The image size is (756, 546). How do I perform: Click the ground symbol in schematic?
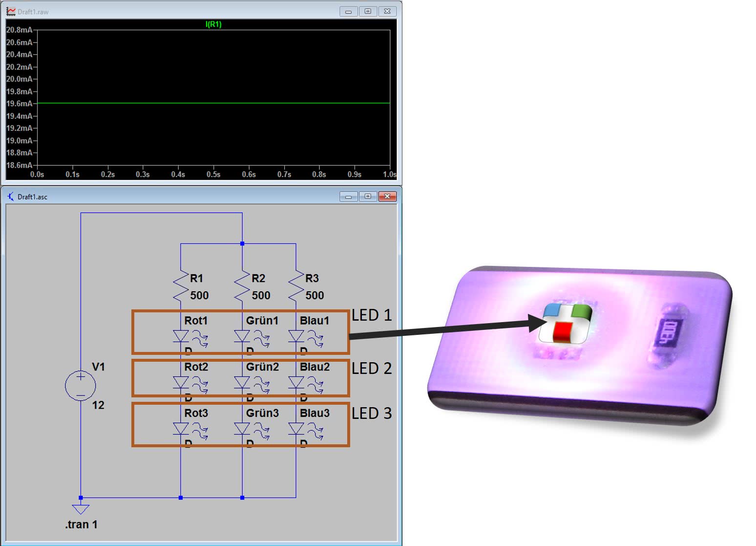point(81,509)
